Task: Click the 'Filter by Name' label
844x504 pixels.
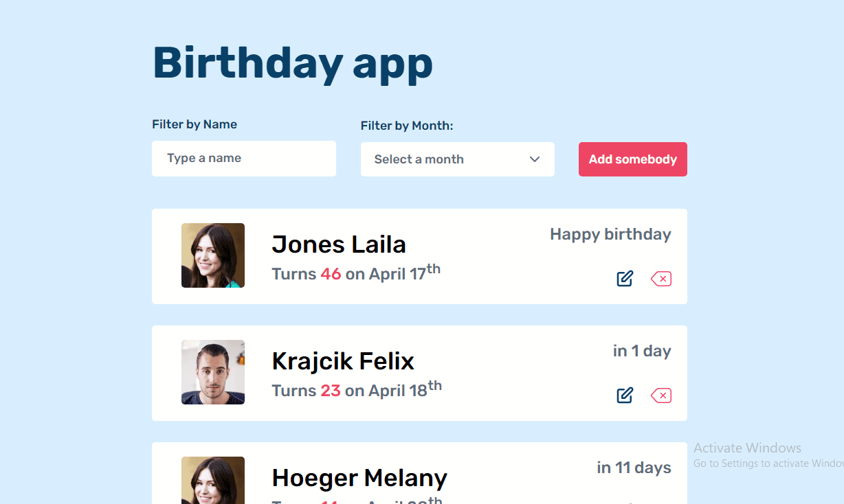Action: (x=195, y=124)
